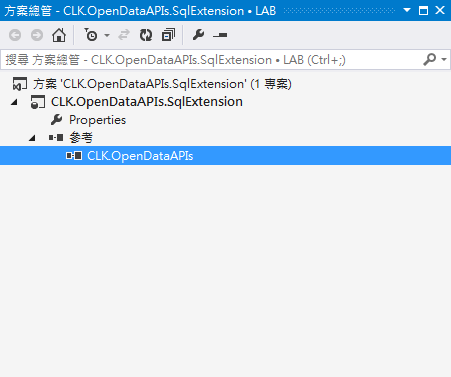Open the search options dropdown arrow

[444, 60]
